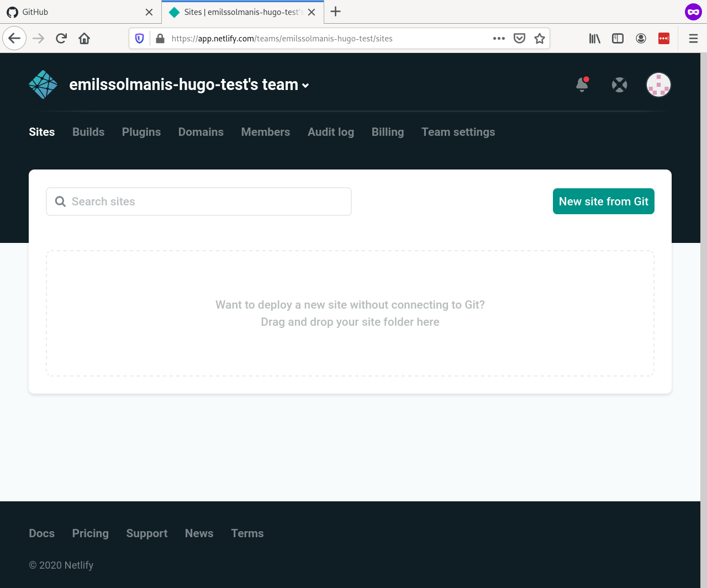The width and height of the screenshot is (707, 588).
Task: Open the News footer link
Action: [199, 533]
